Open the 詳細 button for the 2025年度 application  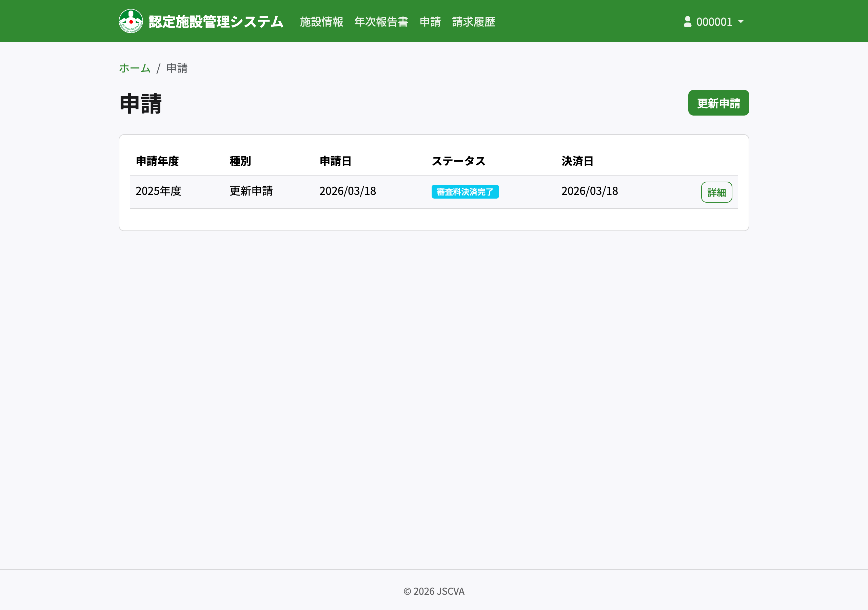pyautogui.click(x=717, y=191)
